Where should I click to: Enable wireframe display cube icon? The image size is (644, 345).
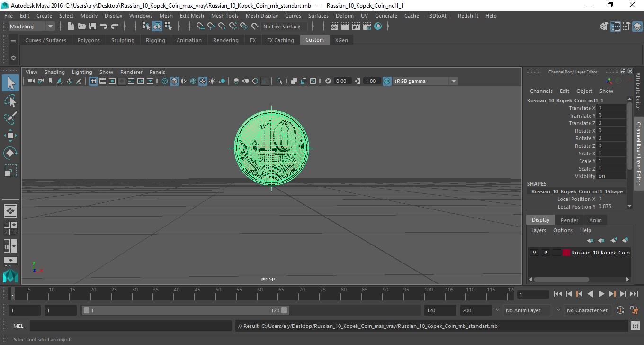(x=165, y=81)
